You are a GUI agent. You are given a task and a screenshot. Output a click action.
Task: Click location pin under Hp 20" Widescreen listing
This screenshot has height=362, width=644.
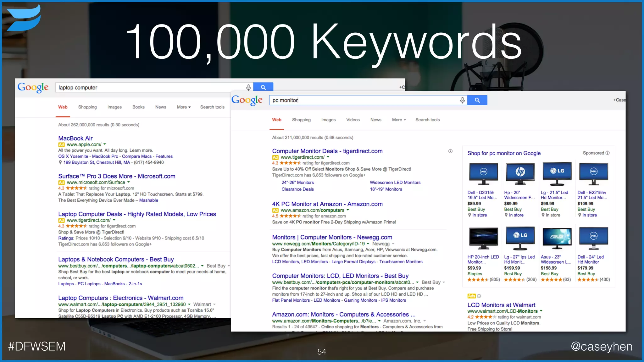click(506, 215)
